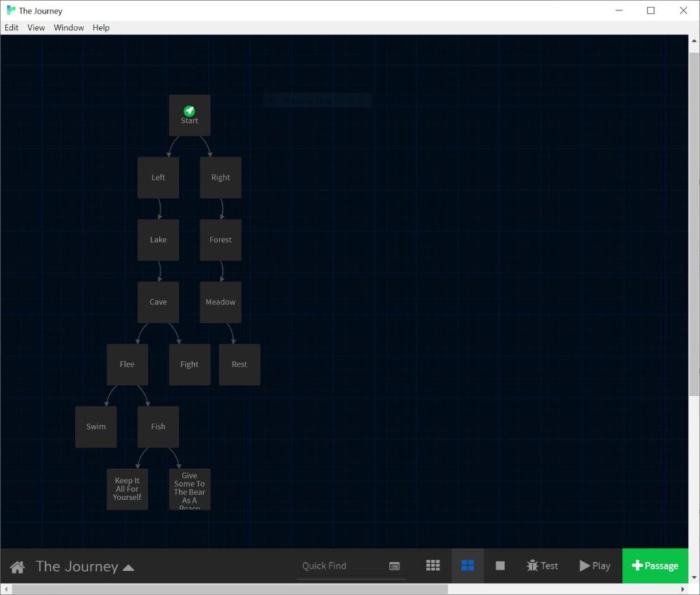Open the Help menu
The image size is (700, 595).
(101, 27)
